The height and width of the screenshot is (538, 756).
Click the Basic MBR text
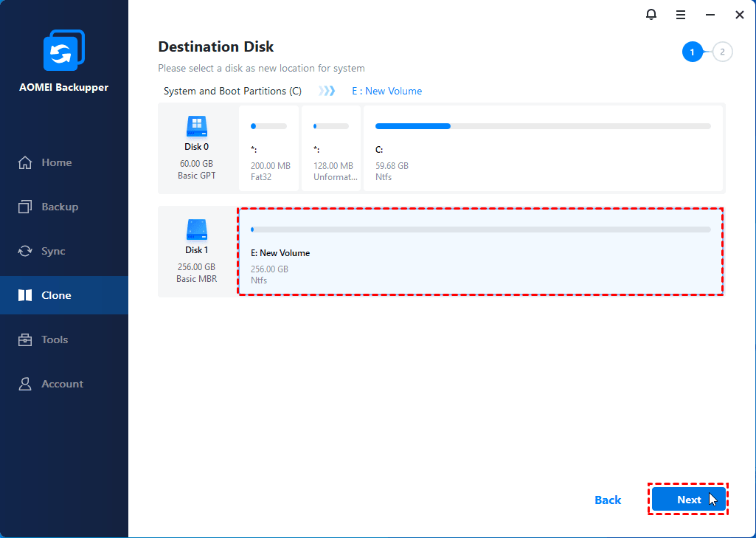click(x=197, y=279)
